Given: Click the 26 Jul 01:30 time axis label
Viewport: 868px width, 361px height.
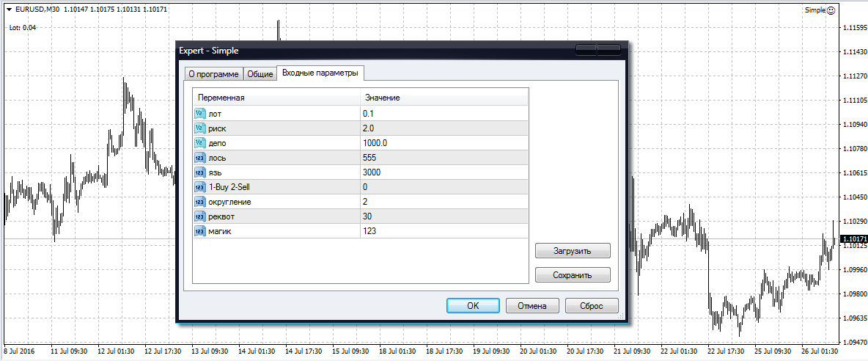Looking at the screenshot, I should [x=820, y=351].
